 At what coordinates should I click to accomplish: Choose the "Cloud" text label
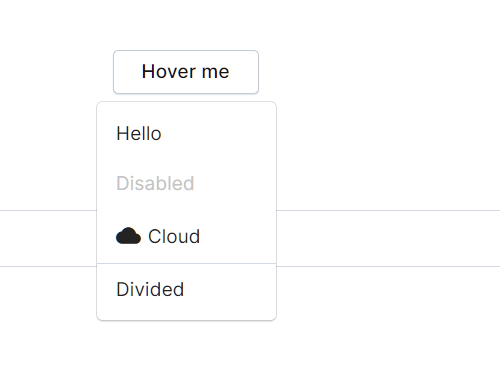click(174, 236)
